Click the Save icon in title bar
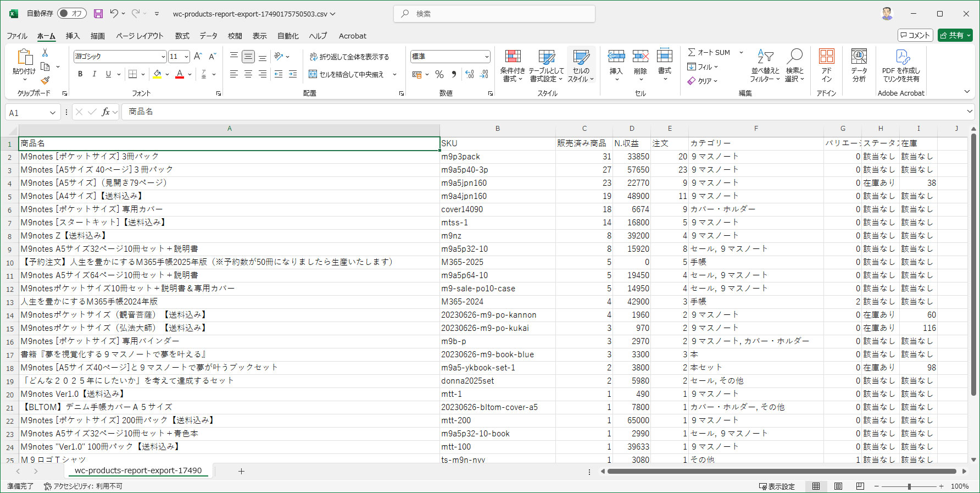The width and height of the screenshot is (980, 493). tap(98, 14)
